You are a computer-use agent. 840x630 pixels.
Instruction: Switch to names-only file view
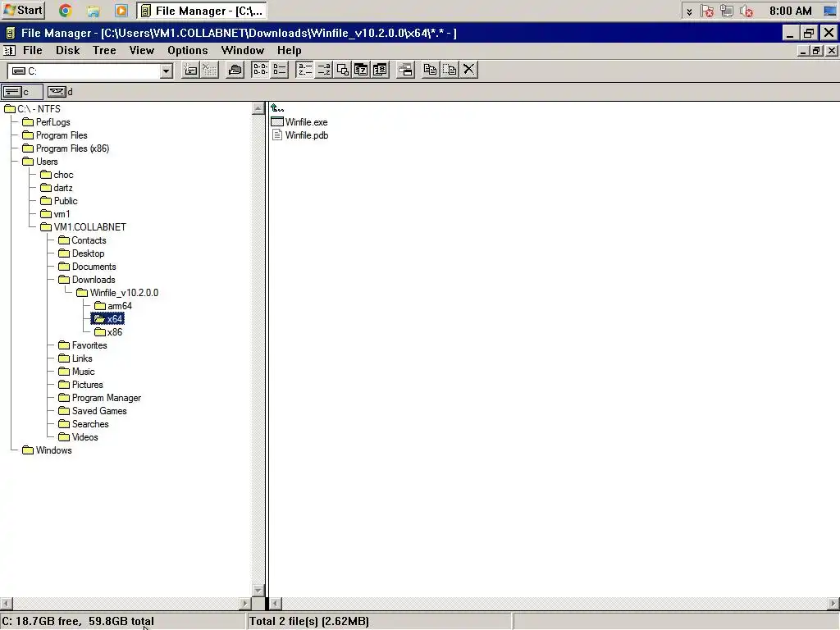tap(260, 70)
